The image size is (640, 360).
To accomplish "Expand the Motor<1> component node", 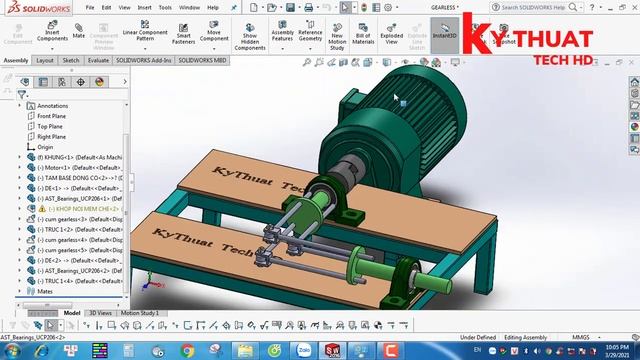I will pos(19,167).
